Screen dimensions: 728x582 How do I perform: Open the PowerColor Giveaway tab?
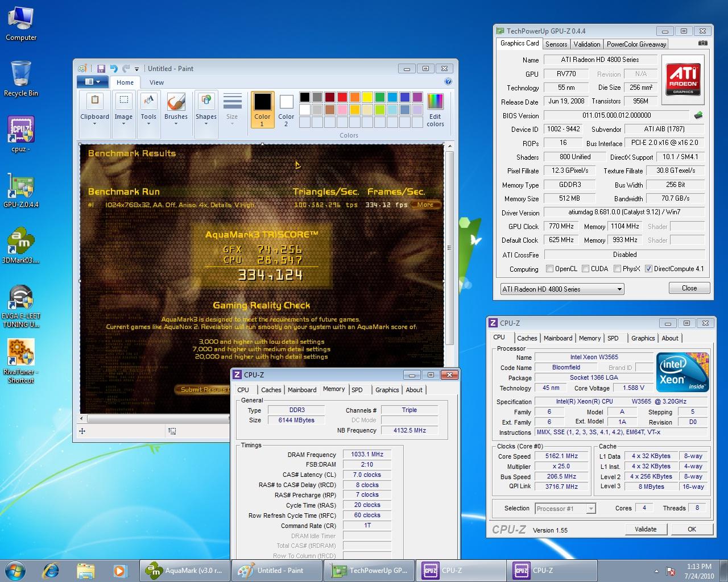click(636, 44)
